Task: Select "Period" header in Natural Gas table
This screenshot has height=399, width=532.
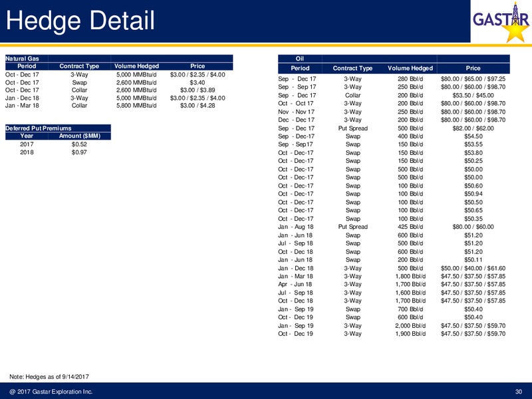Action: pos(27,66)
